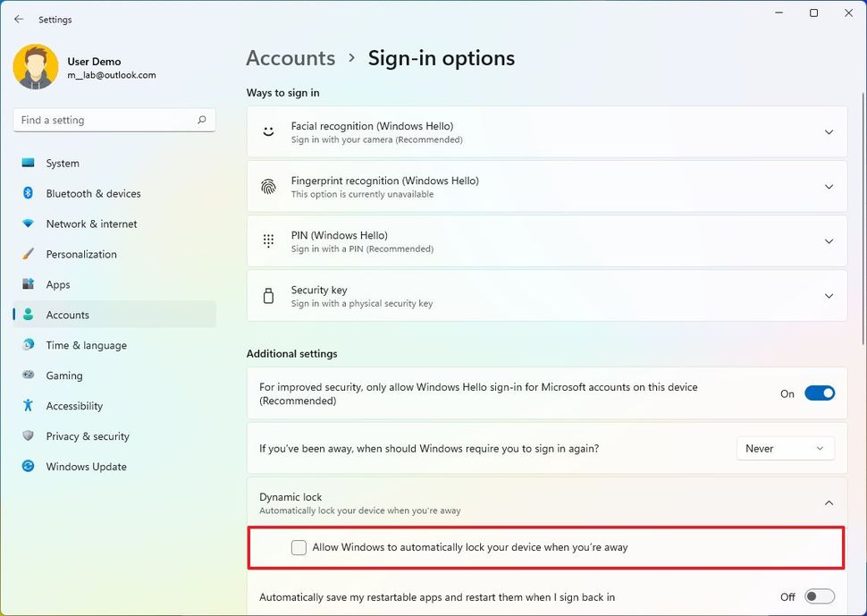
Task: Turn off Windows Hello sign-in requirement
Action: (x=820, y=392)
